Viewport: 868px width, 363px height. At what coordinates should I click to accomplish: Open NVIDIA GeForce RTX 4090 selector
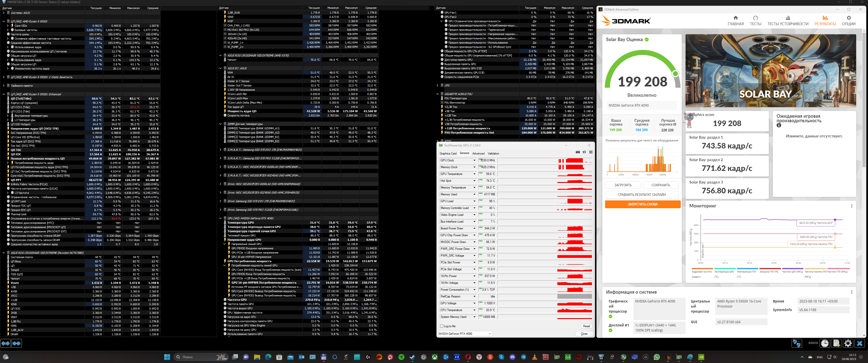click(465, 334)
